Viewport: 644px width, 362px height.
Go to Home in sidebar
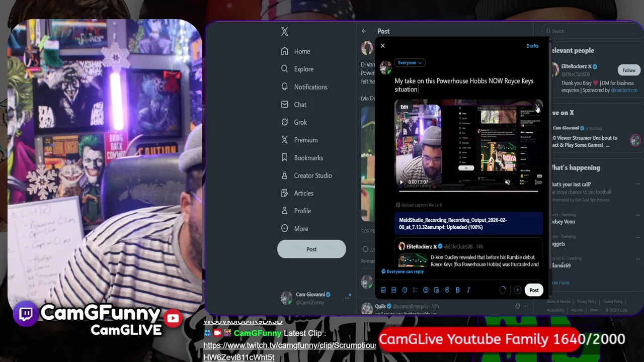(x=296, y=51)
